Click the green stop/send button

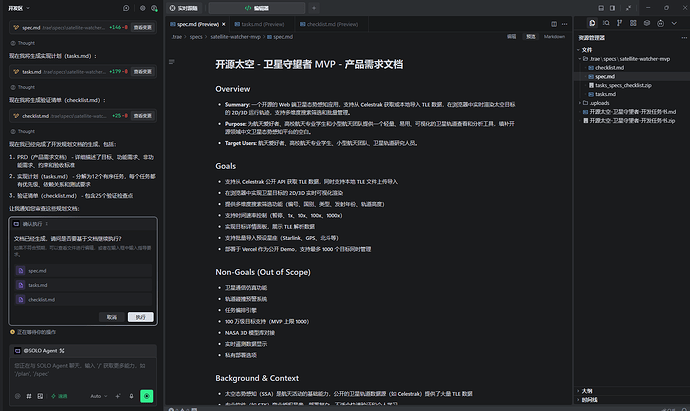click(147, 396)
